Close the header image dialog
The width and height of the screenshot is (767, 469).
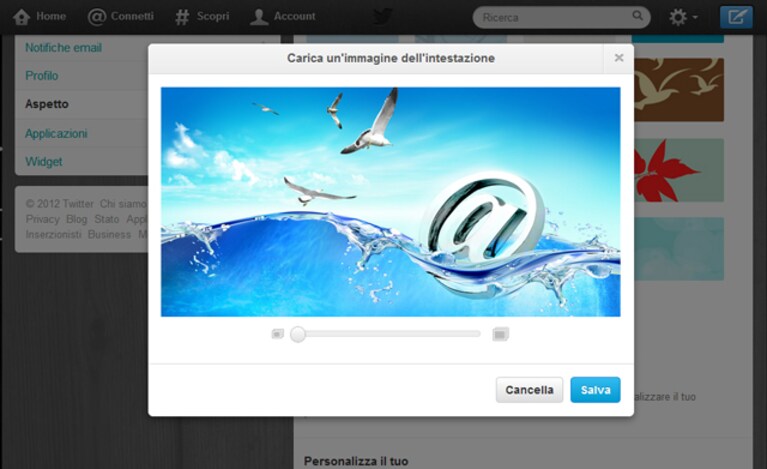tap(619, 58)
